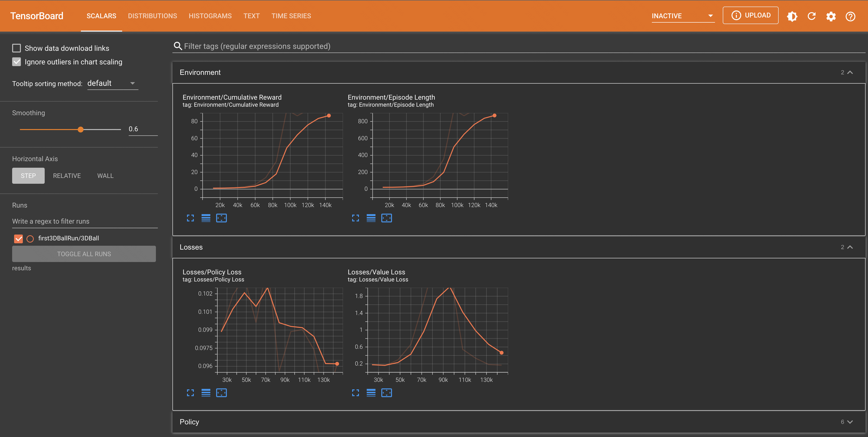Fit domain to data for Episode Length
868x437 pixels.
coord(386,218)
